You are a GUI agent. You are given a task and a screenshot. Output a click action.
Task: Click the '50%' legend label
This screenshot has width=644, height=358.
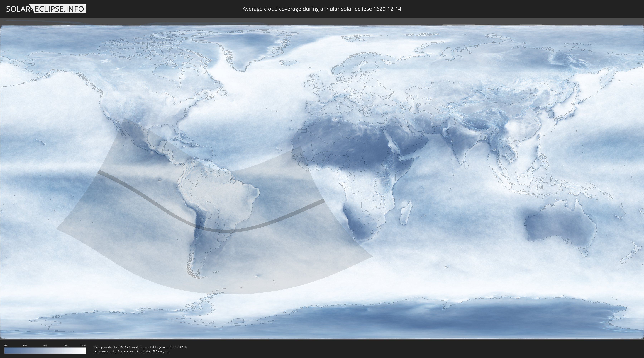pyautogui.click(x=45, y=345)
